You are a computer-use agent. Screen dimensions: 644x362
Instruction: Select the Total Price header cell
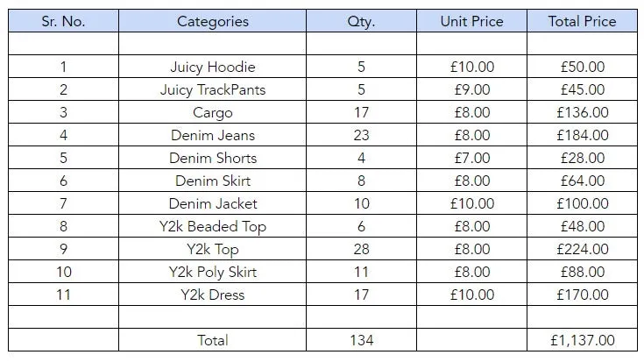click(583, 21)
